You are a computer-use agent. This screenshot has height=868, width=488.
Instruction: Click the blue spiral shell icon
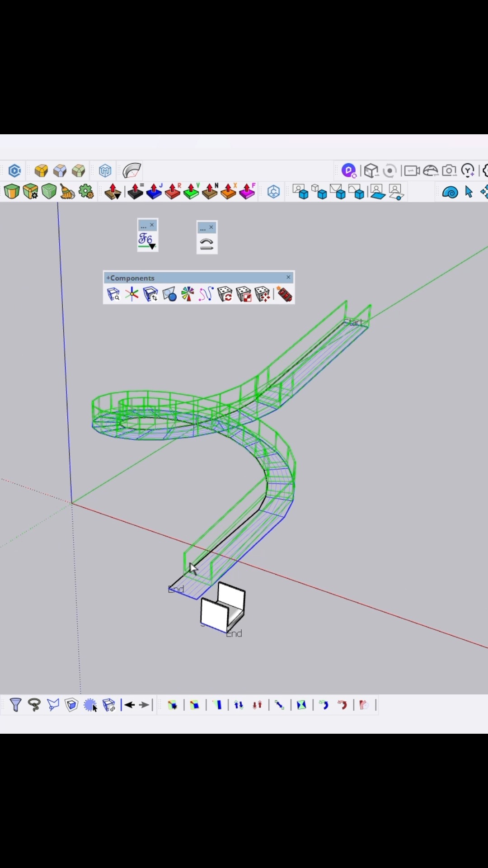pyautogui.click(x=450, y=193)
